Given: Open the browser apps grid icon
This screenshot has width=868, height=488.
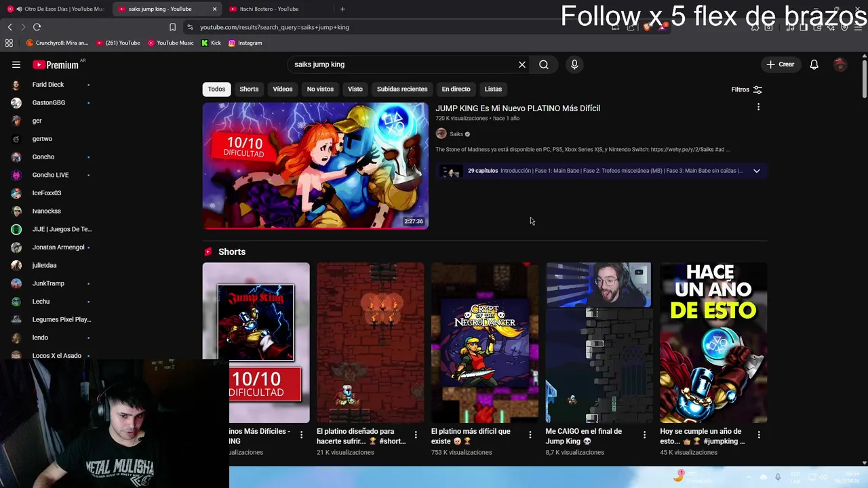Looking at the screenshot, I should [x=9, y=43].
